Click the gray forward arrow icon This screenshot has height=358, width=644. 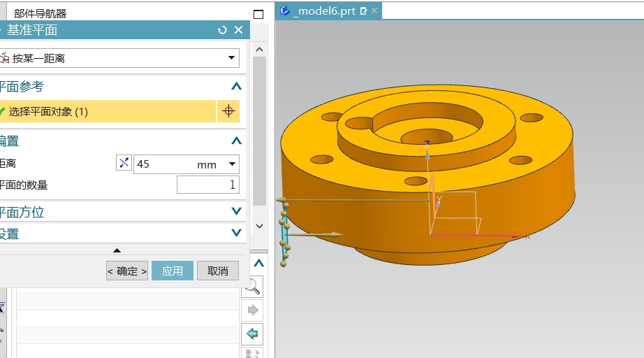click(252, 310)
